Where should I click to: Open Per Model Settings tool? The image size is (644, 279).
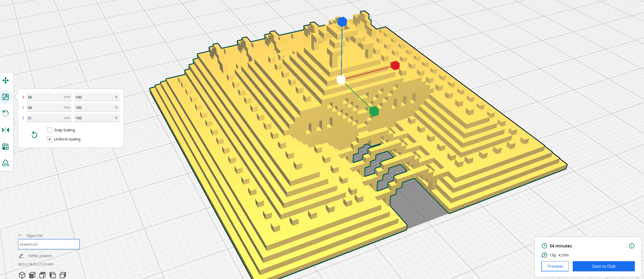pos(6,147)
